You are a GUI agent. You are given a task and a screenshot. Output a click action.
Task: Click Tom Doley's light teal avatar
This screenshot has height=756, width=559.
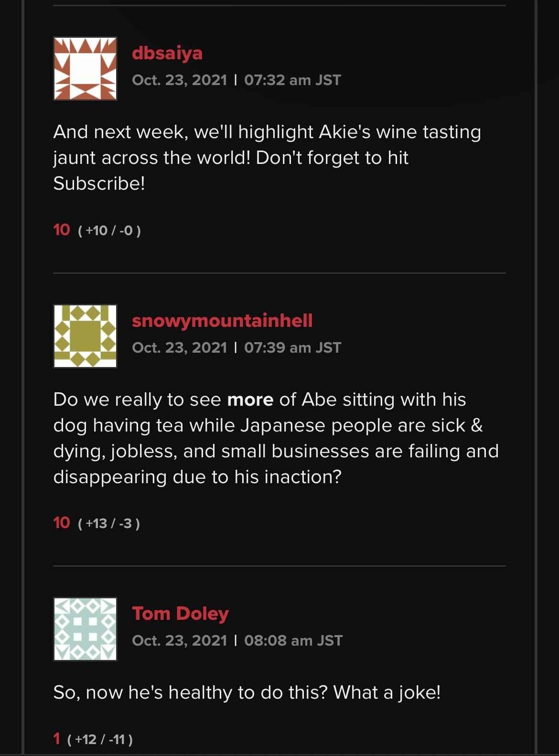(85, 628)
